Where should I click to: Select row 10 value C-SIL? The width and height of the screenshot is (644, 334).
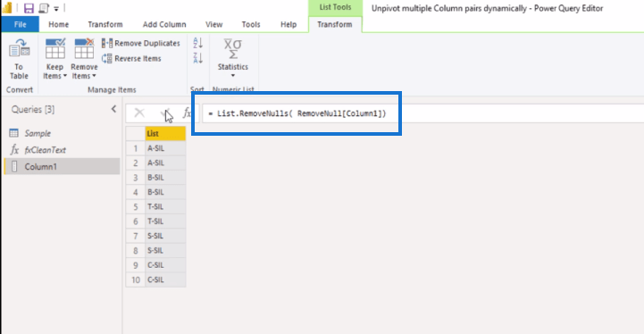[165, 280]
